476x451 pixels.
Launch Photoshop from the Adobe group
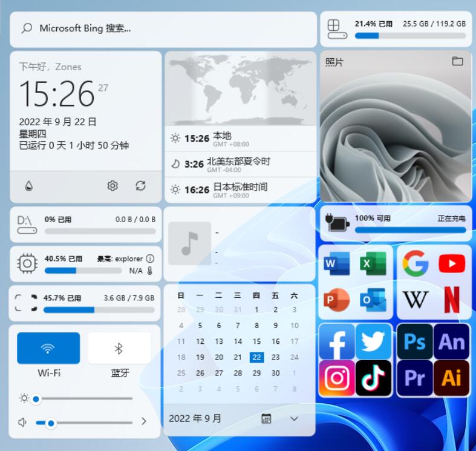tap(415, 342)
